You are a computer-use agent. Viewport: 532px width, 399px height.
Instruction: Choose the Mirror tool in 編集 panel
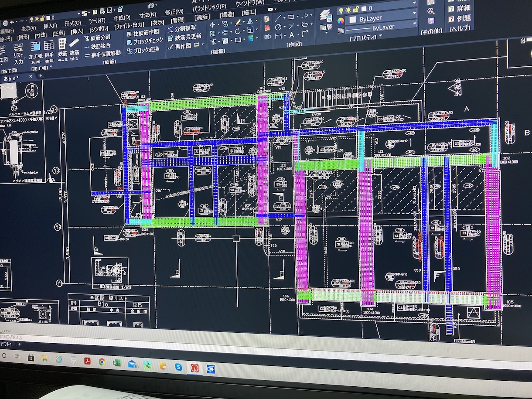pyautogui.click(x=250, y=21)
